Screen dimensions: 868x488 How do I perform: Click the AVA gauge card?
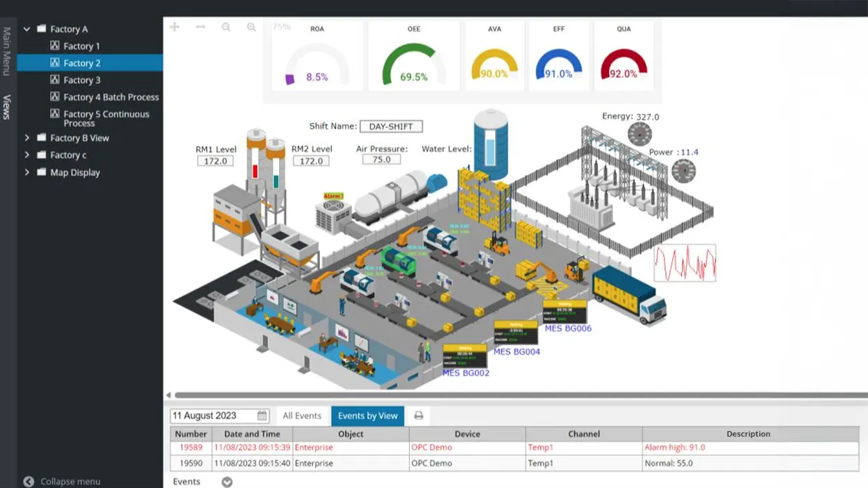pos(494,56)
